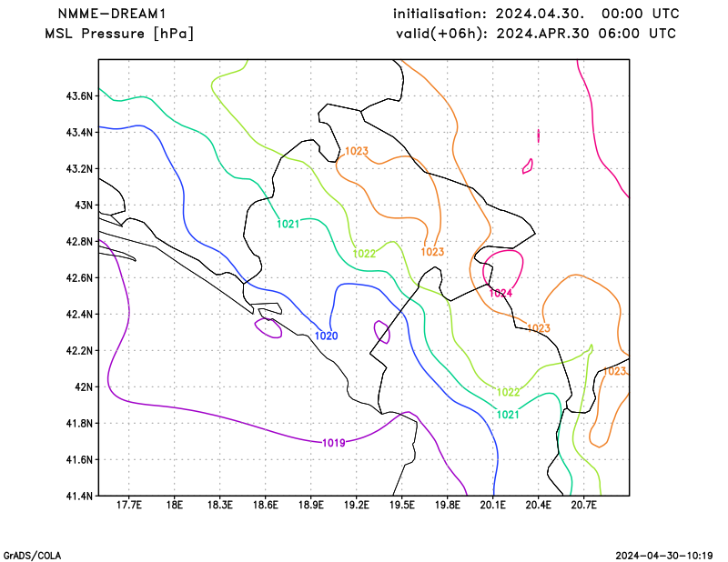Click the valid(+06h) time text
This screenshot has width=728, height=562.
536,34
